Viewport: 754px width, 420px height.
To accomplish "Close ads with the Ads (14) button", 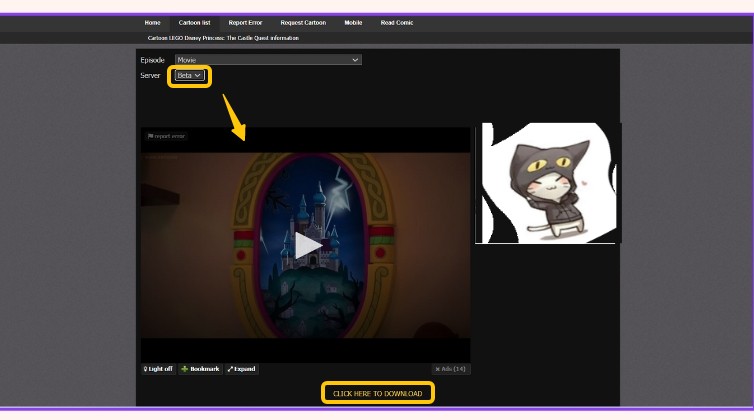I will [x=451, y=369].
